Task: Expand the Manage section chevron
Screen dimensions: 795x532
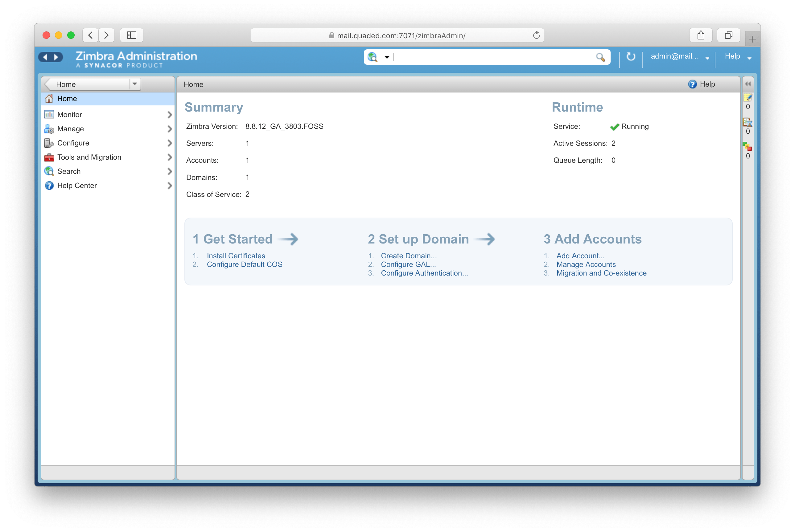Action: pos(170,129)
